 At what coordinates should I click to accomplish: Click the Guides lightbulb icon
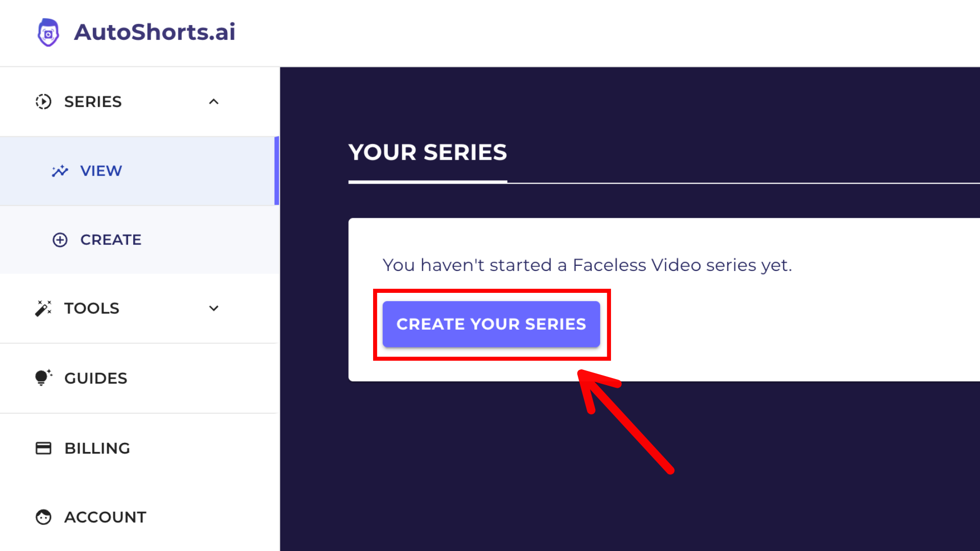pyautogui.click(x=43, y=378)
